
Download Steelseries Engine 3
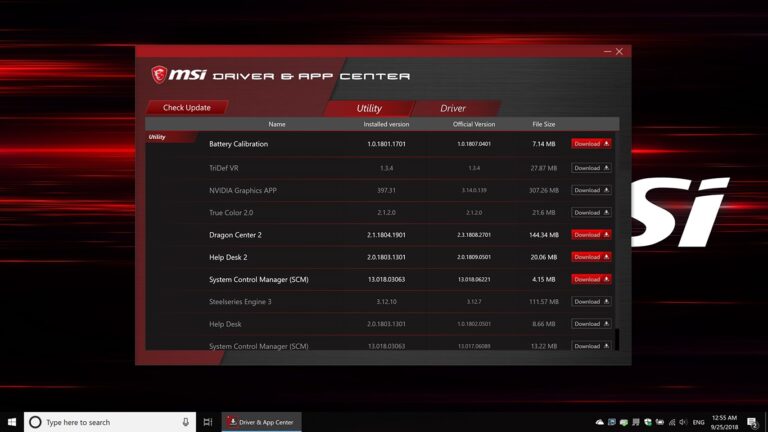pos(591,301)
